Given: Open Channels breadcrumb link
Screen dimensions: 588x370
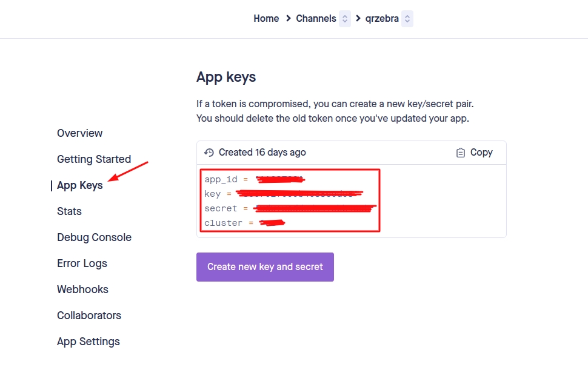Looking at the screenshot, I should [316, 19].
